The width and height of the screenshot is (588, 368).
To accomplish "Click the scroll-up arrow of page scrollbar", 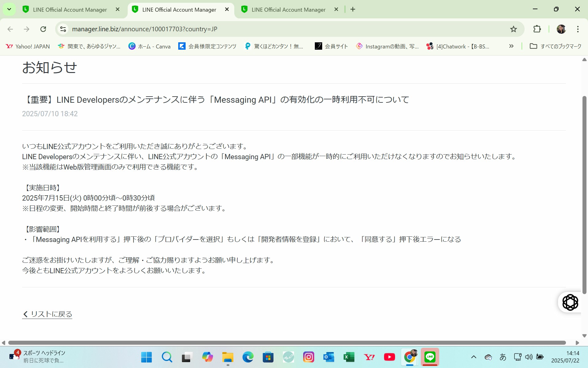I will coord(584,59).
